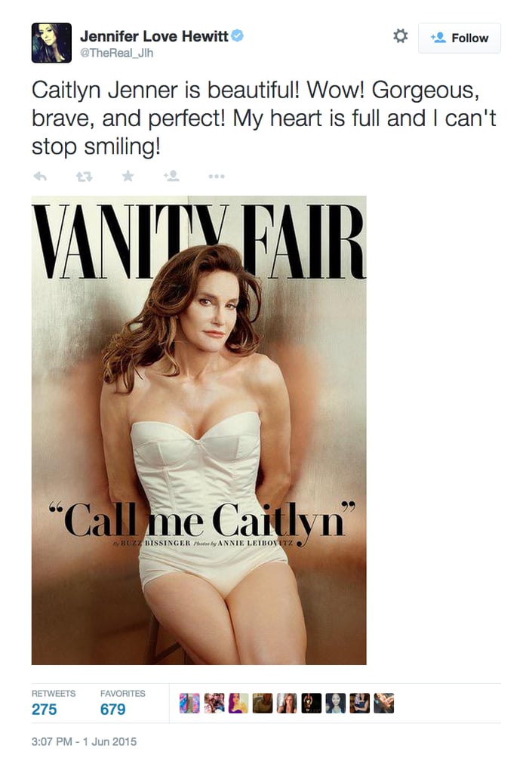Click the 3:07 PM - 1 Jun 2015 timestamp
The width and height of the screenshot is (532, 773).
tap(85, 741)
